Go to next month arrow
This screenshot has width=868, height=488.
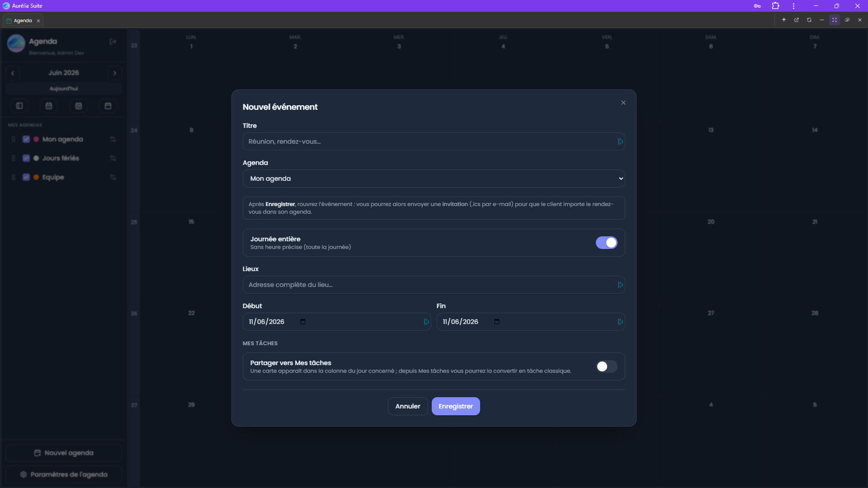(x=115, y=73)
